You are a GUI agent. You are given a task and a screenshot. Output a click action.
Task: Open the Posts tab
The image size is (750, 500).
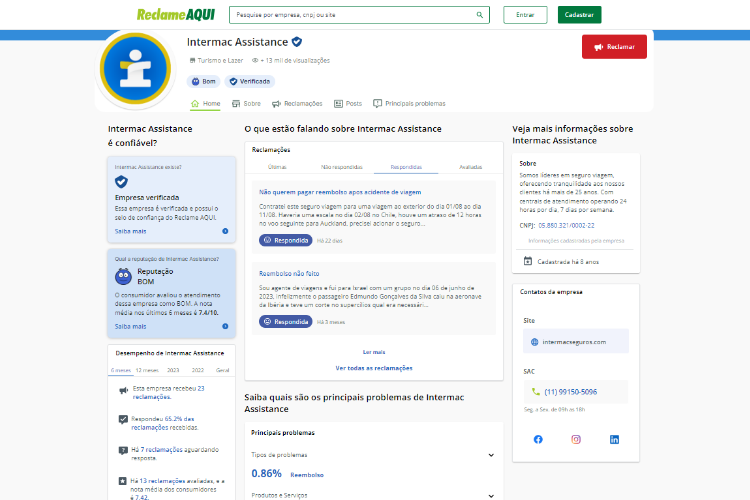pyautogui.click(x=348, y=103)
